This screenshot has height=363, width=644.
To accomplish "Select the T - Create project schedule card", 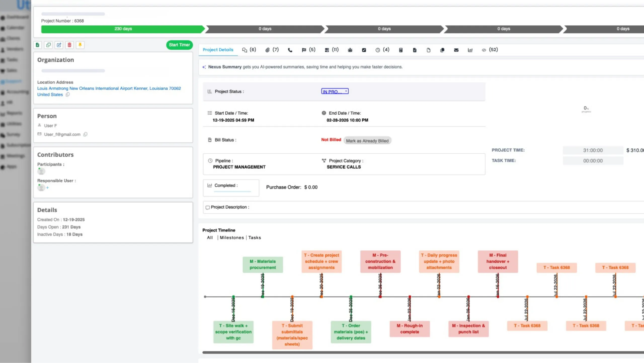I will pyautogui.click(x=321, y=261).
